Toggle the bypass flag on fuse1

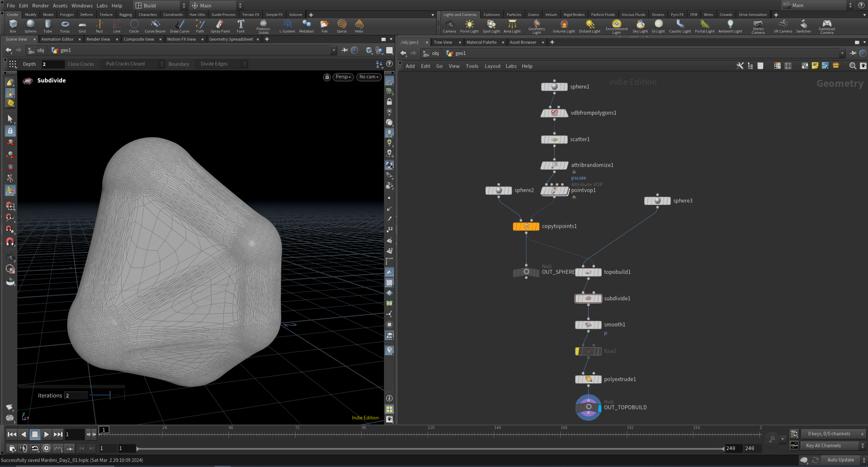coord(577,351)
